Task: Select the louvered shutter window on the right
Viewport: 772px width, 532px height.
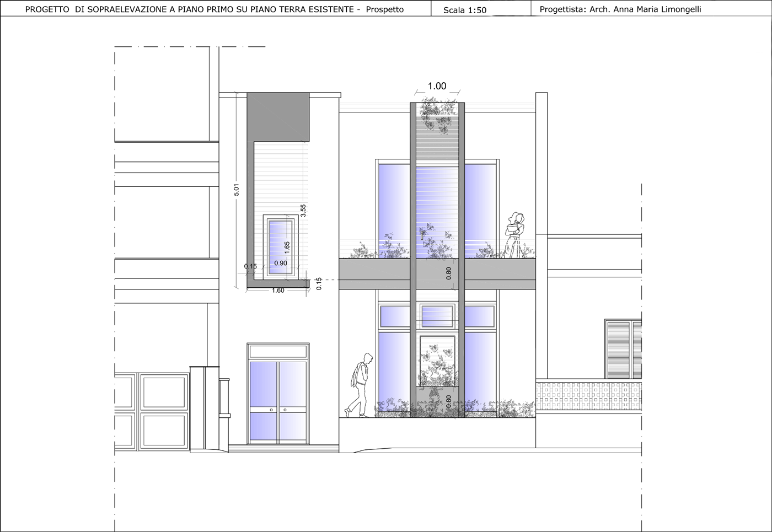Action: (624, 348)
